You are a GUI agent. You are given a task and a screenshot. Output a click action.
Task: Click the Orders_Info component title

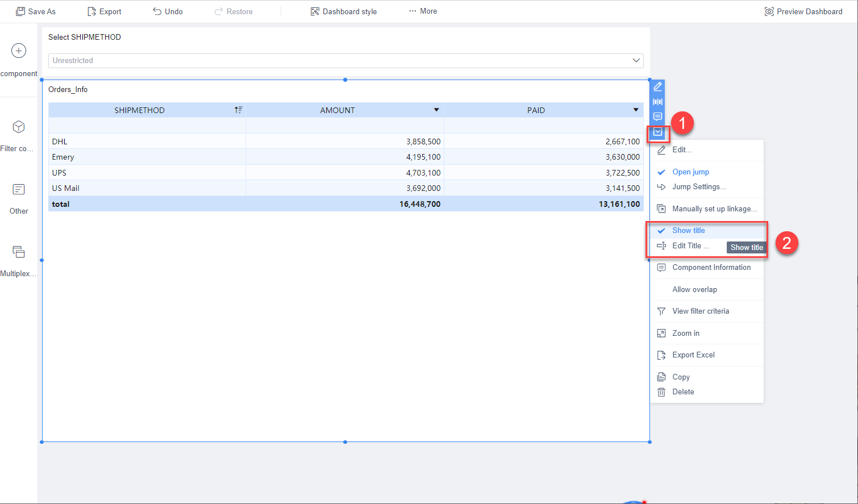coord(68,89)
